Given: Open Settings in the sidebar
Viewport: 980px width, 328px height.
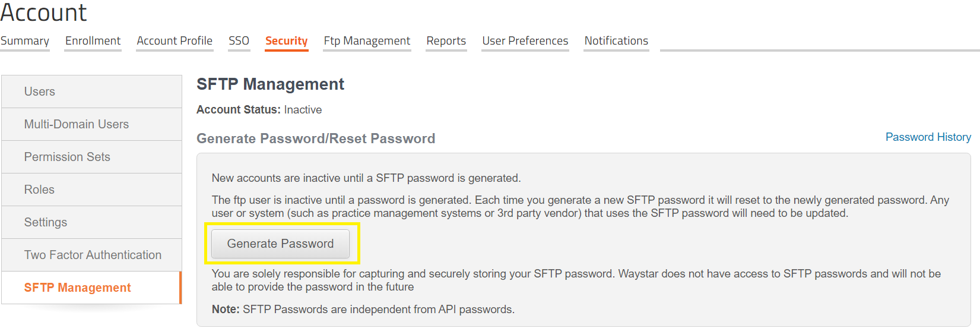Looking at the screenshot, I should point(46,222).
